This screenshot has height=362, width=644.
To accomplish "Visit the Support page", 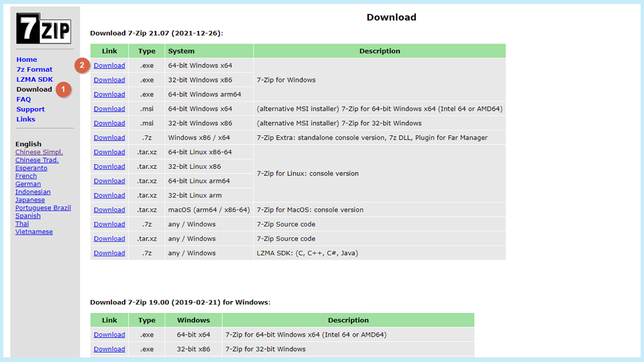I will (30, 109).
